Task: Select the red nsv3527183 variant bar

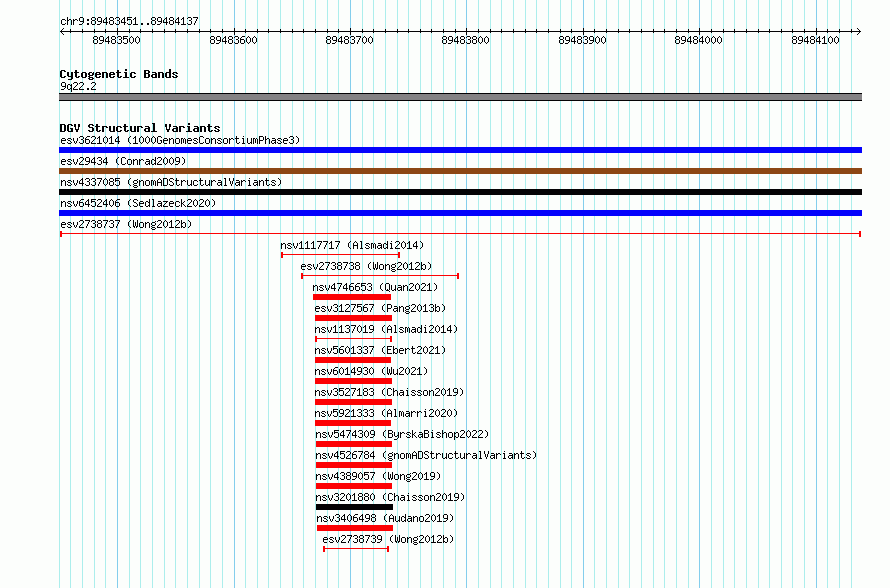Action: 354,402
